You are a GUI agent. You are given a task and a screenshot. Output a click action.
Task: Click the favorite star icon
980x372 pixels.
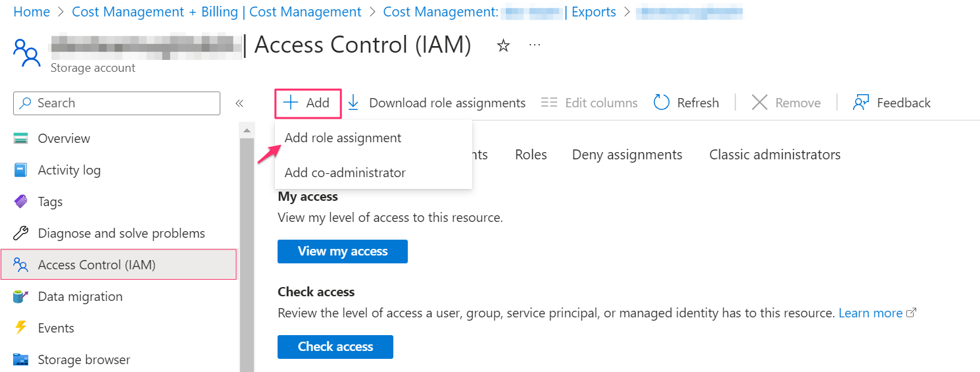(x=503, y=45)
